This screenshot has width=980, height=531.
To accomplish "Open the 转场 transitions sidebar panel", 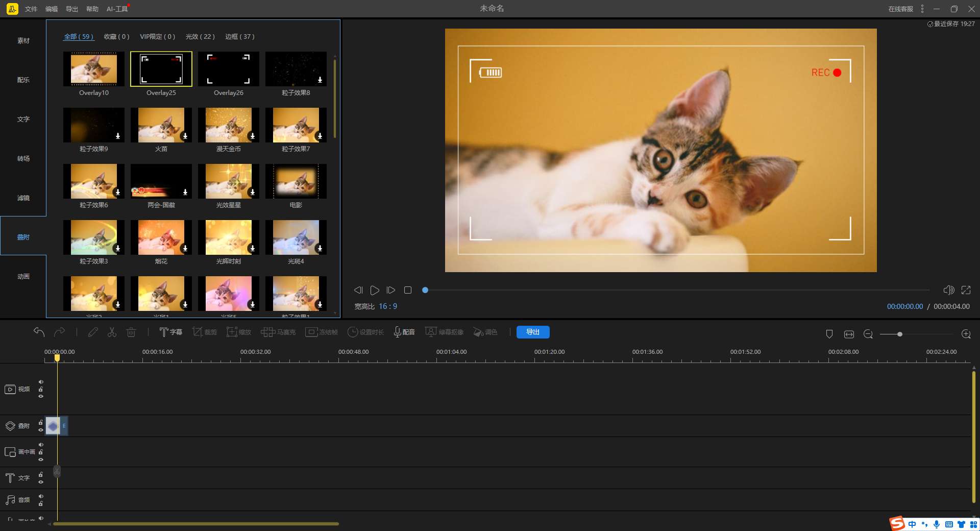I will click(x=23, y=159).
